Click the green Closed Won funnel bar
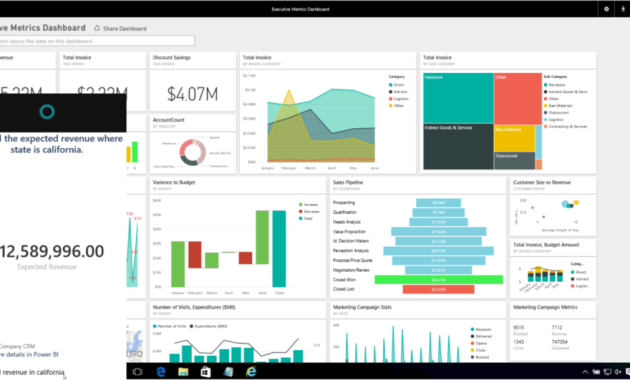630x380 pixels. 438,280
